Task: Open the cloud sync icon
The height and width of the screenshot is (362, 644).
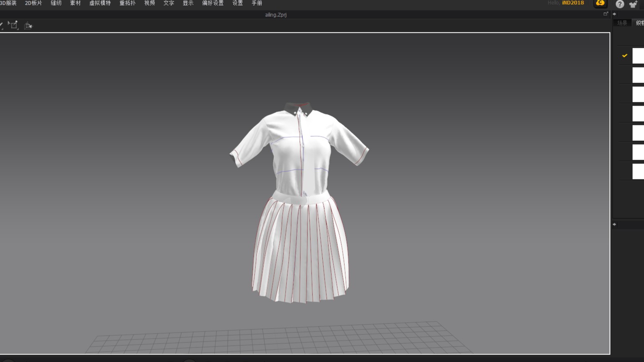Action: coord(600,3)
